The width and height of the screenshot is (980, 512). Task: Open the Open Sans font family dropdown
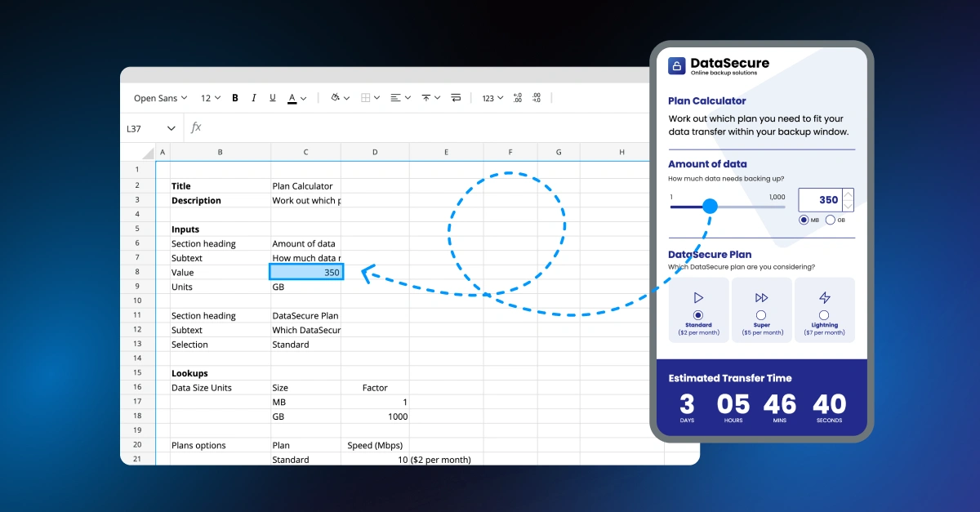coord(161,98)
